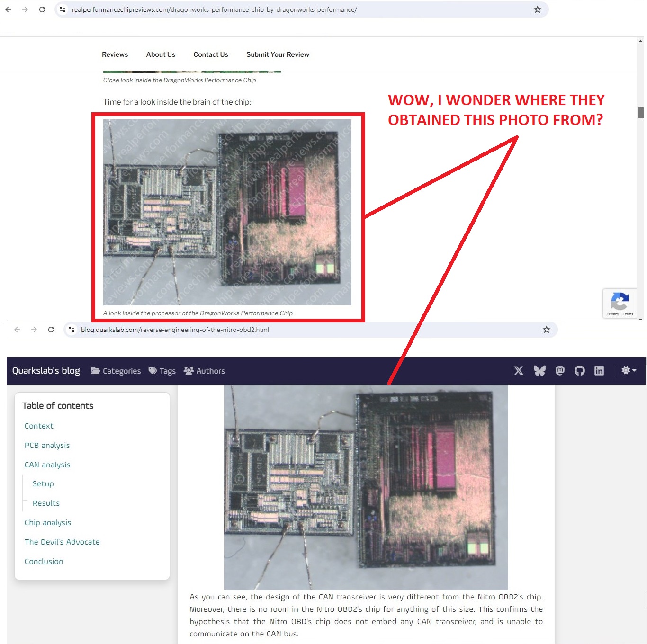Open the Tags menu in blog navbar
The image size is (647, 644).
[x=162, y=371]
